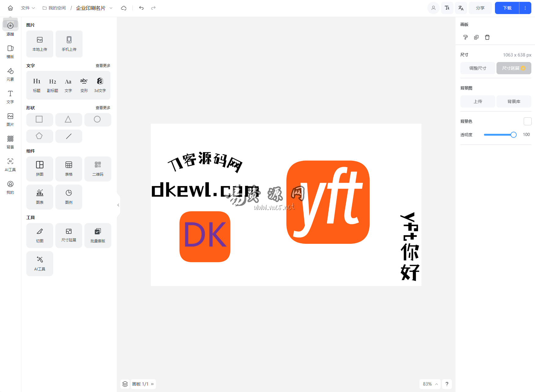
Task: Open the 83% zoom dropdown
Action: 430,384
